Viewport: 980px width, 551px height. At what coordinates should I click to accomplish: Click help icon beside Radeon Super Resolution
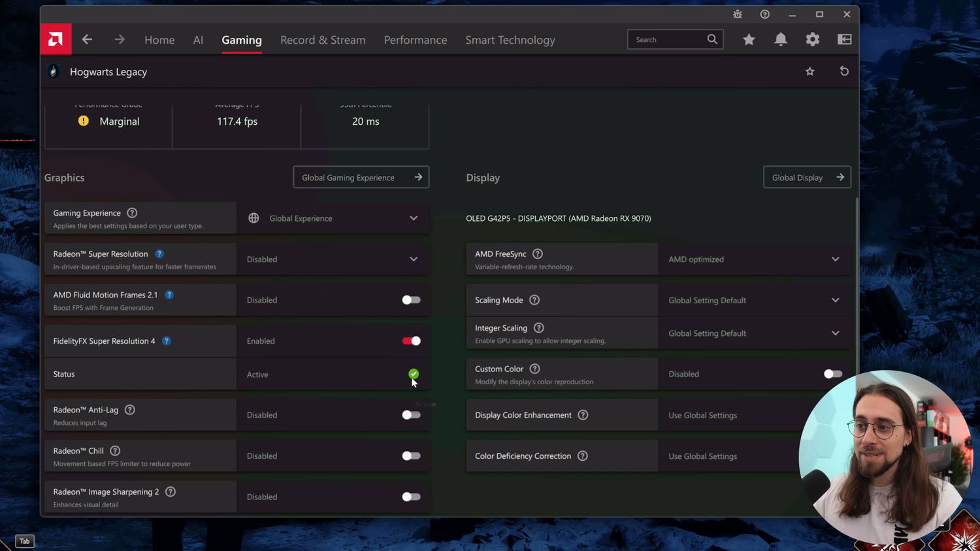pyautogui.click(x=159, y=254)
